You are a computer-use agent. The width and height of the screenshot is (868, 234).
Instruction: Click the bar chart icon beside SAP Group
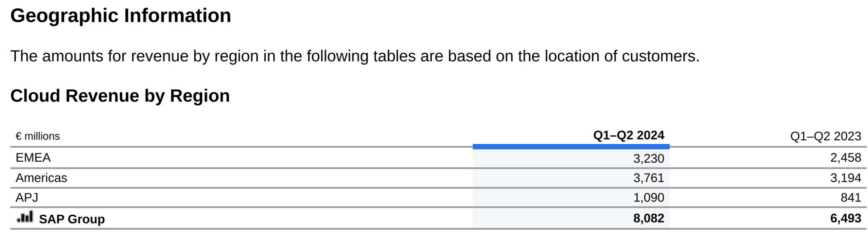pyautogui.click(x=25, y=217)
